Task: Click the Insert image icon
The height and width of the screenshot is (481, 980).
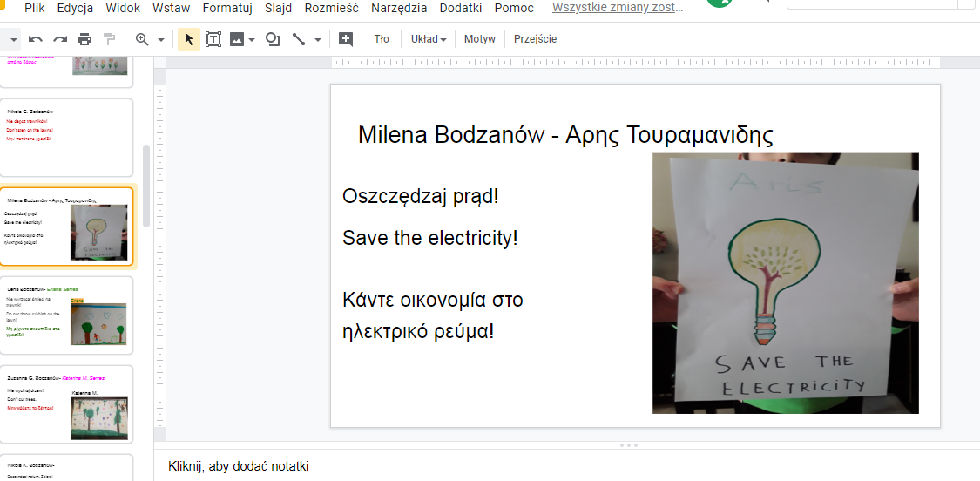Action: [x=237, y=39]
